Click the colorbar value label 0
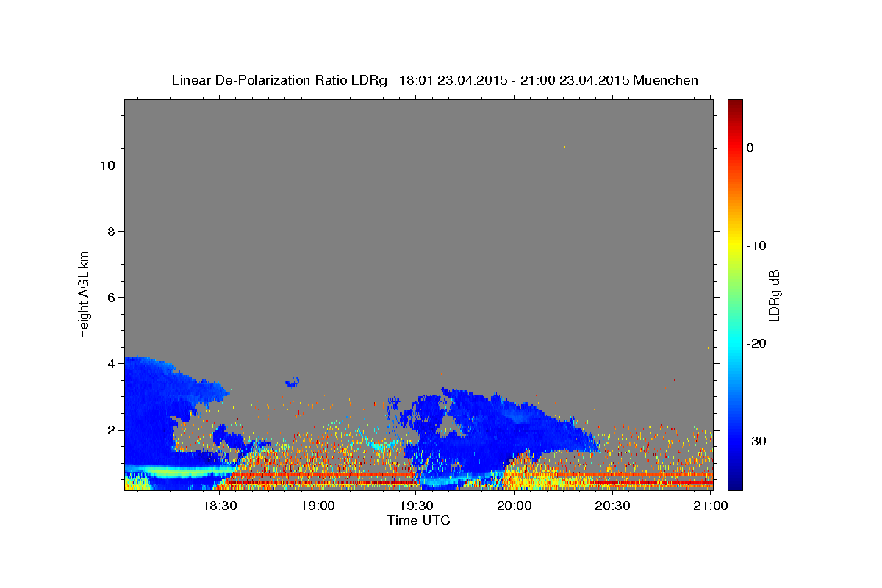This screenshot has height=588, width=882. pyautogui.click(x=750, y=148)
